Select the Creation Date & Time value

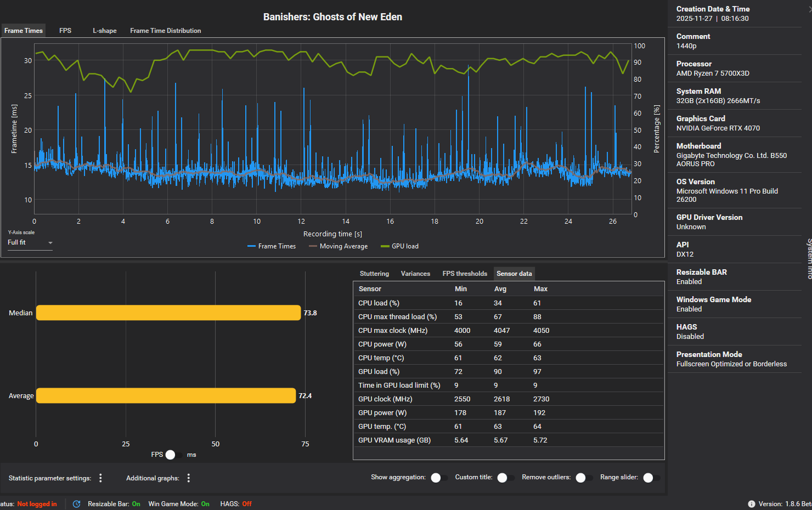[x=712, y=19]
